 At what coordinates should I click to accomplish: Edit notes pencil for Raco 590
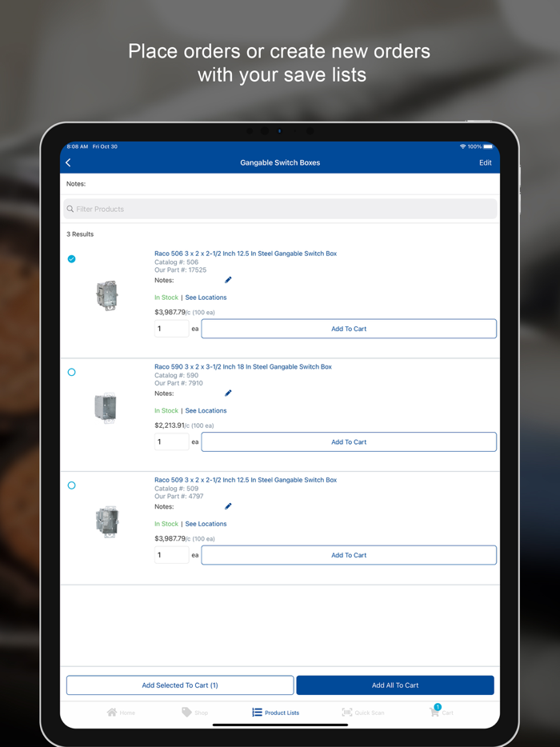[228, 393]
